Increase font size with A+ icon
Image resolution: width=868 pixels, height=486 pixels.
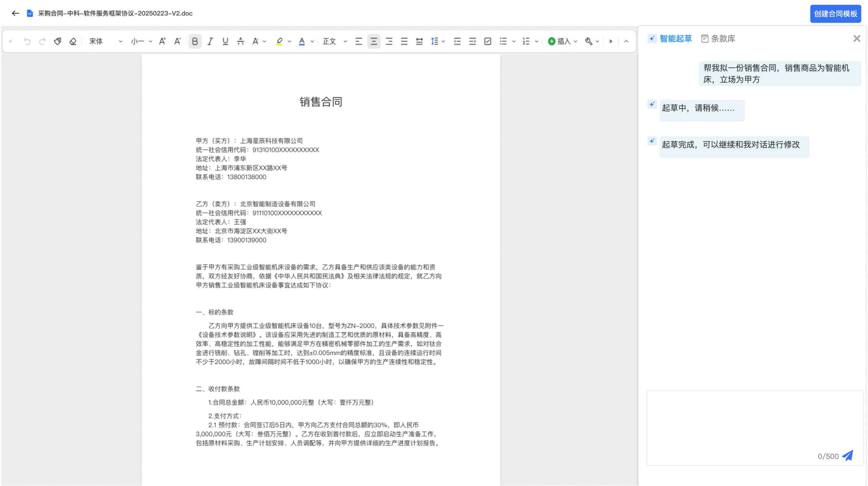tap(162, 41)
